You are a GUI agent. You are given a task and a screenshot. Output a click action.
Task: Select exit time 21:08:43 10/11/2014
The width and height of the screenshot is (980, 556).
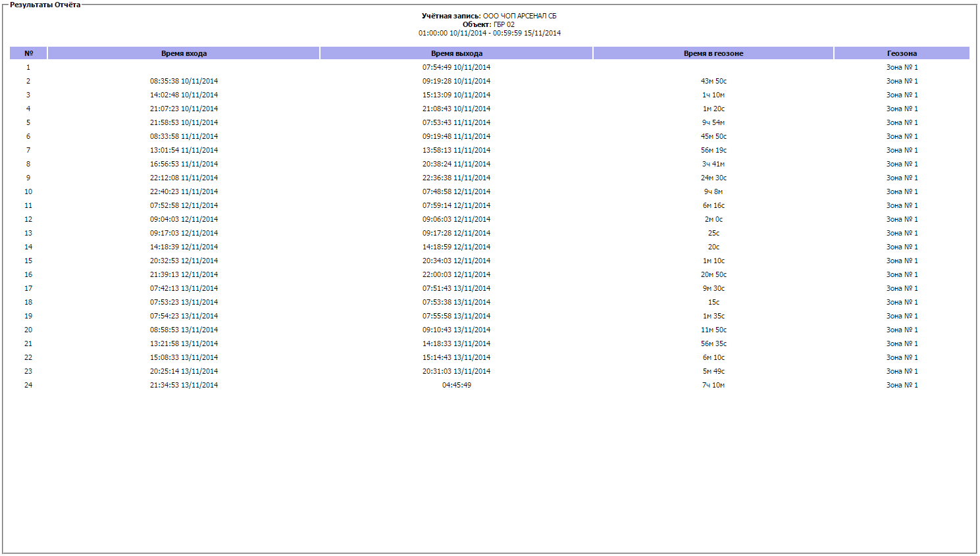[456, 109]
